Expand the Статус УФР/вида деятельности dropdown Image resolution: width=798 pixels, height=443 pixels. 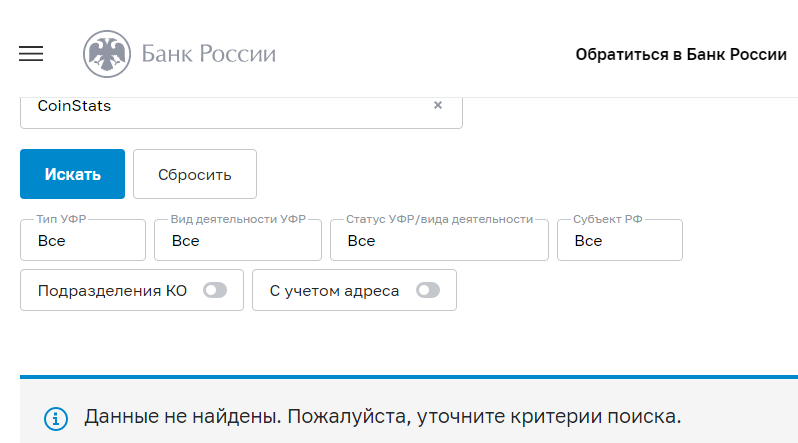click(439, 241)
